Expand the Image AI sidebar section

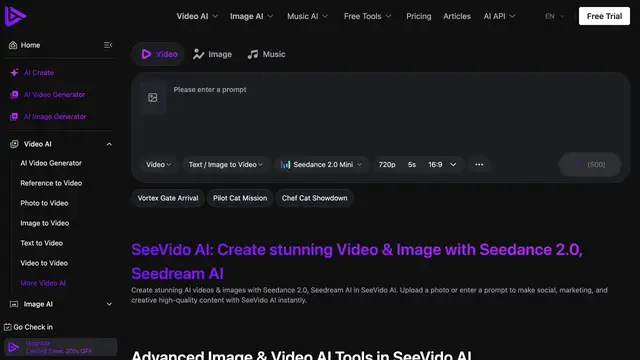109,304
